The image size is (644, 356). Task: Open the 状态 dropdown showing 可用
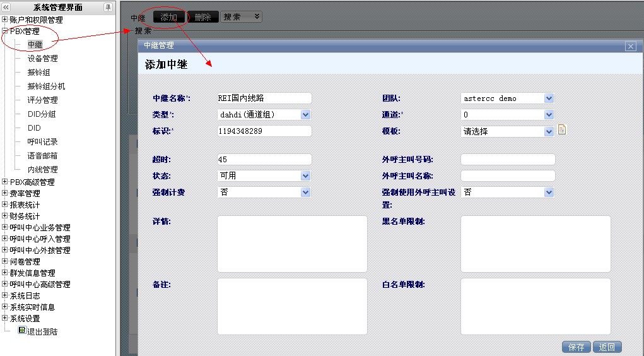(x=305, y=176)
